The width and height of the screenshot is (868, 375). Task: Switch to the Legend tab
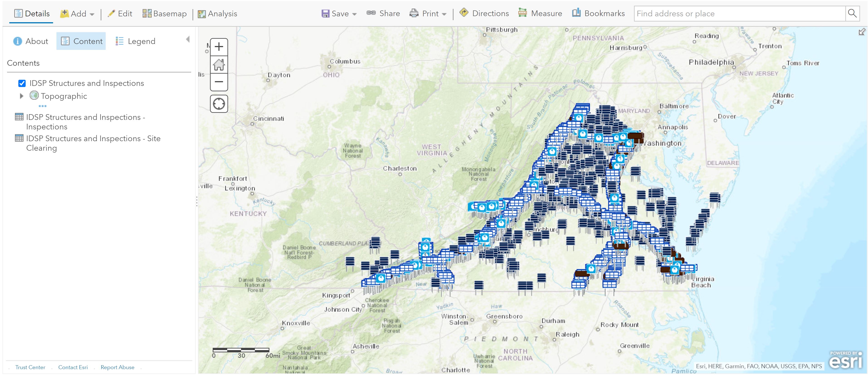click(135, 41)
